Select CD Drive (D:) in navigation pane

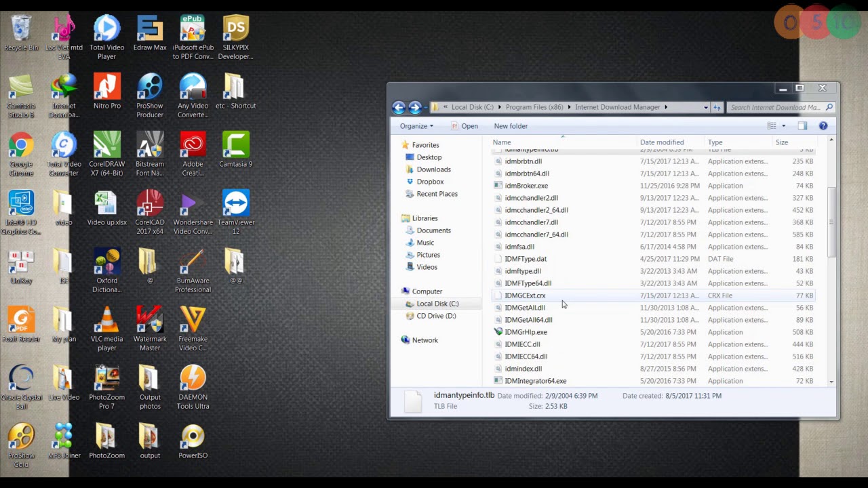[436, 316]
